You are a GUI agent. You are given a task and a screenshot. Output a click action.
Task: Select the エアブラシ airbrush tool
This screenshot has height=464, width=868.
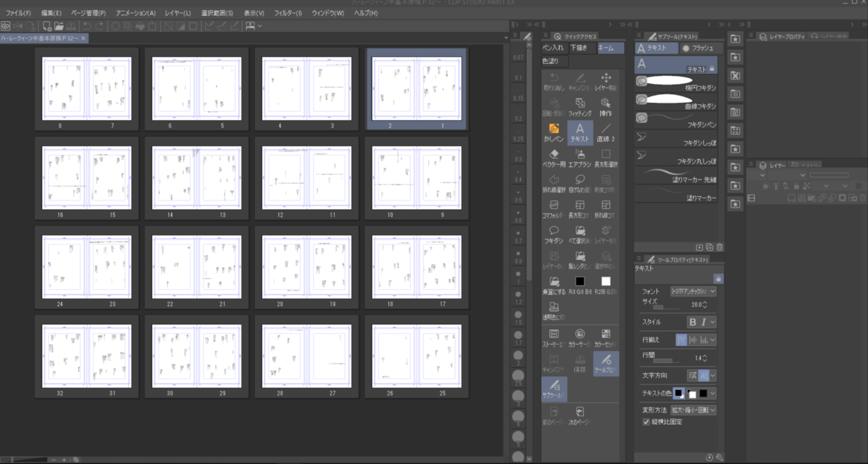pos(580,158)
